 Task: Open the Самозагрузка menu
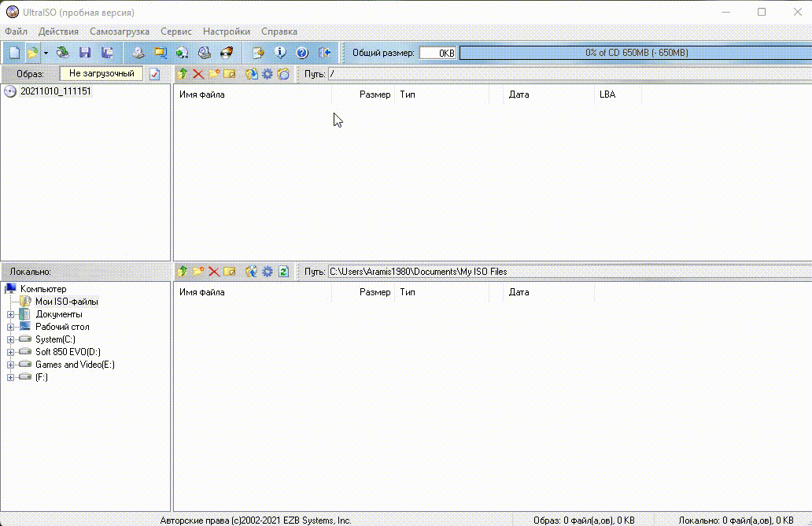(x=120, y=31)
